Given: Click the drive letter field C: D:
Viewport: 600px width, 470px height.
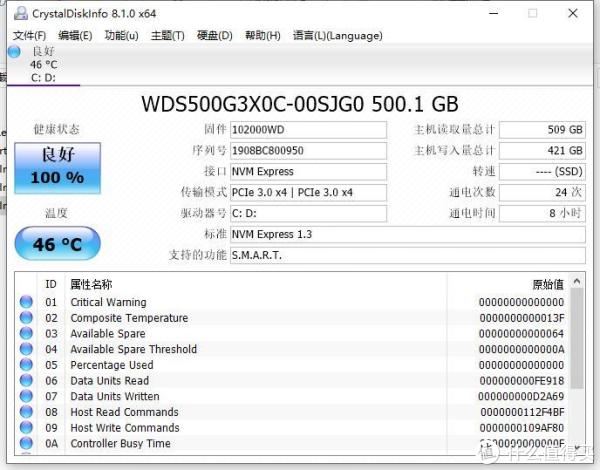Looking at the screenshot, I should tap(308, 213).
